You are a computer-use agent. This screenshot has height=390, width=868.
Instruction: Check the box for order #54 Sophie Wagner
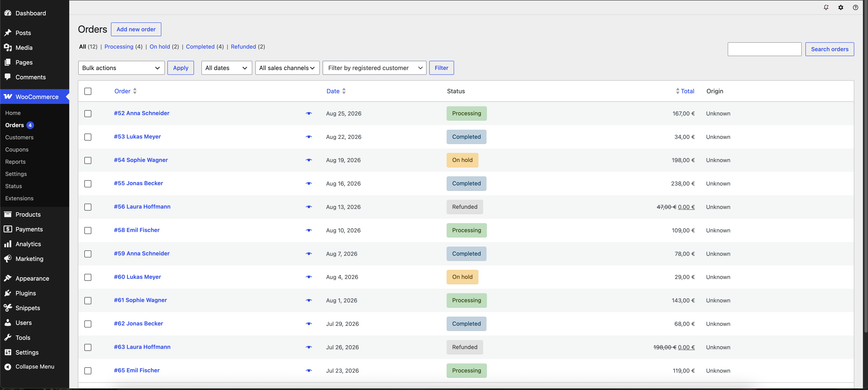pyautogui.click(x=88, y=160)
